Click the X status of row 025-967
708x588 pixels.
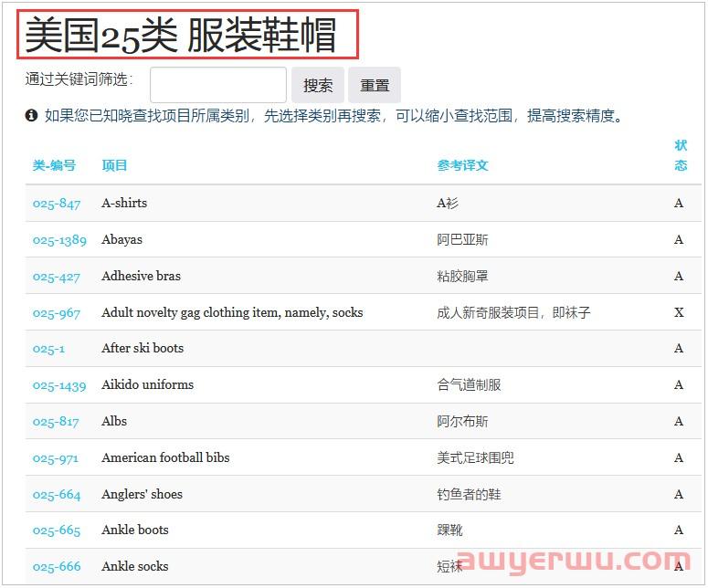[x=679, y=312]
